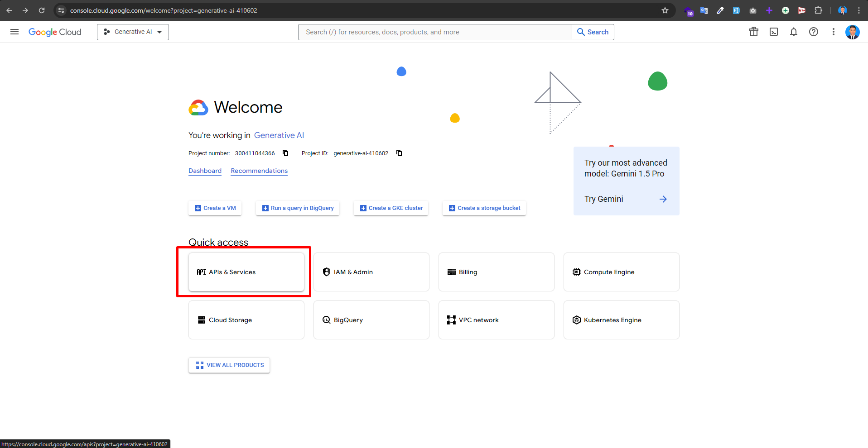
Task: Open the notifications bell
Action: (794, 32)
